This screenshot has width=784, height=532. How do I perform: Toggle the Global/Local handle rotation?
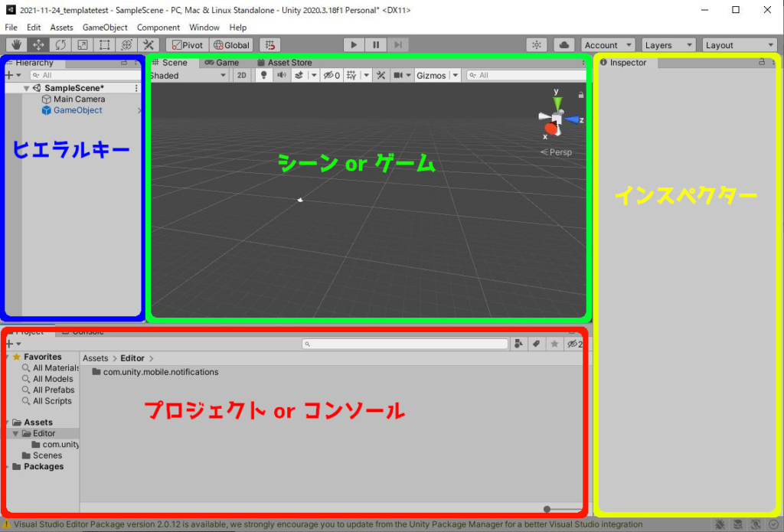click(x=231, y=45)
